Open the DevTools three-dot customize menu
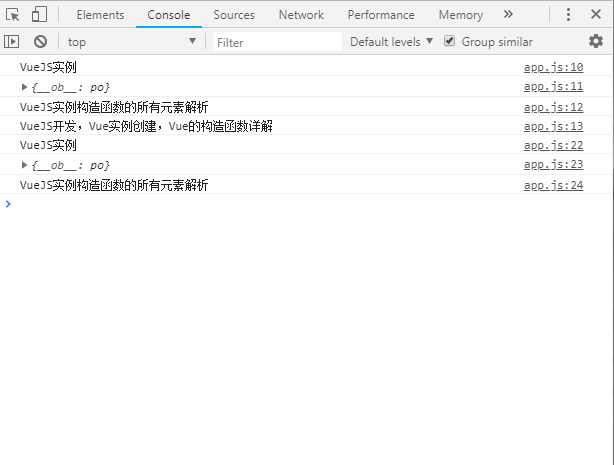Screen dimensions: 614x465 (568, 14)
